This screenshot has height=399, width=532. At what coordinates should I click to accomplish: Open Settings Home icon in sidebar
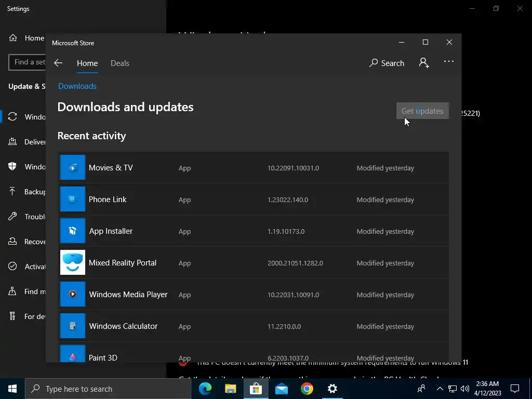pyautogui.click(x=13, y=37)
